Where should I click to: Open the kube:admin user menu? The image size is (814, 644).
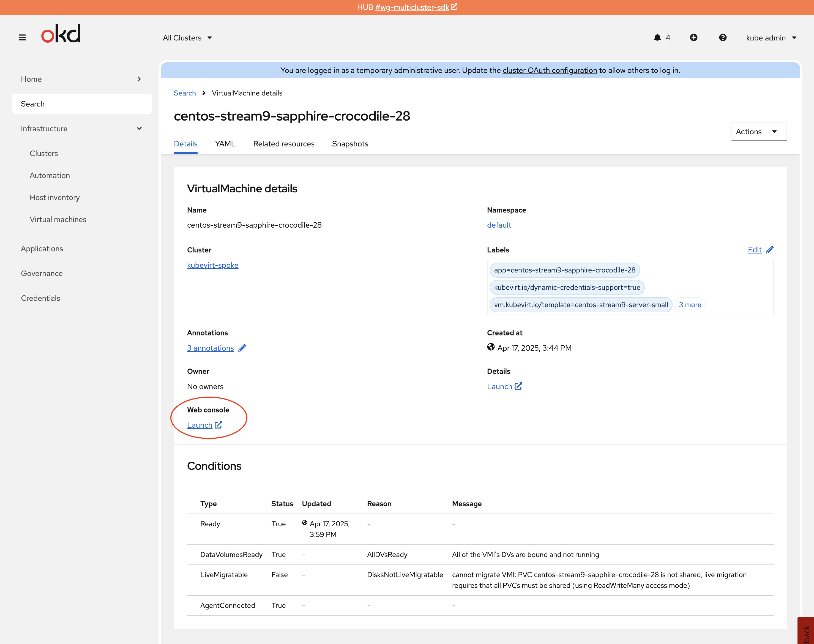(x=771, y=38)
